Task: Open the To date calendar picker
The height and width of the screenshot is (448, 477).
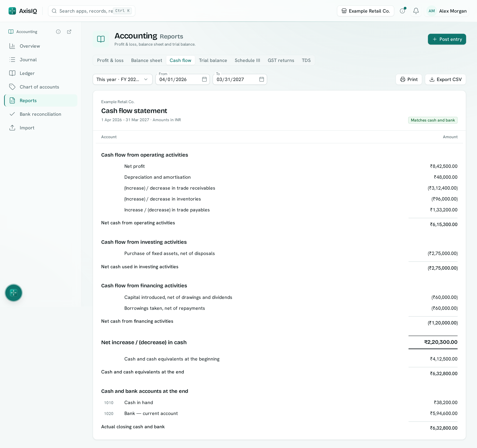Action: pos(261,79)
